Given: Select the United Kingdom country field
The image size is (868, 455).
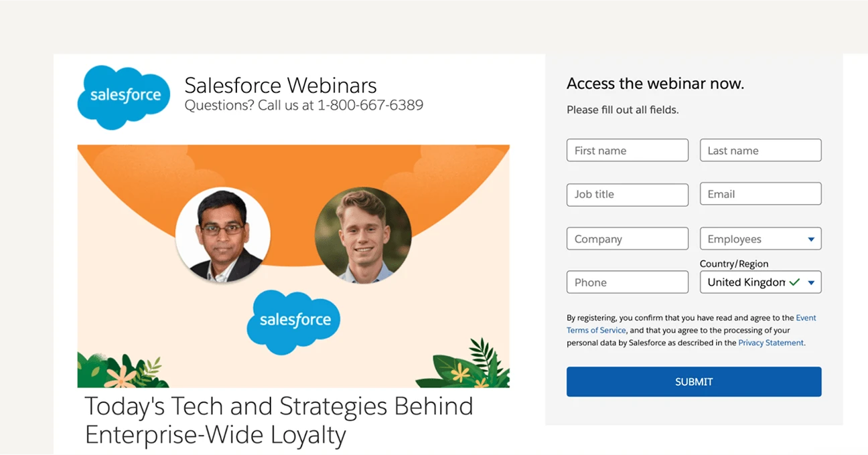Looking at the screenshot, I should [745, 282].
